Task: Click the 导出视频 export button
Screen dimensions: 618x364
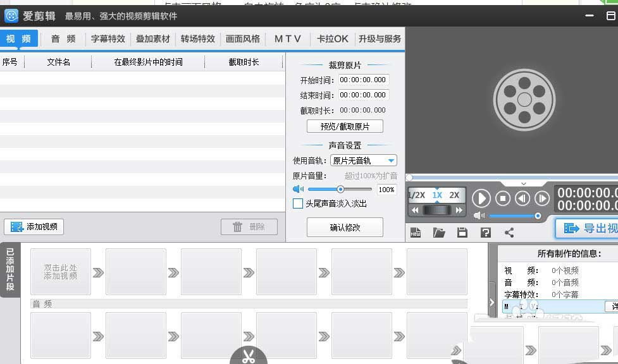Action: 587,228
